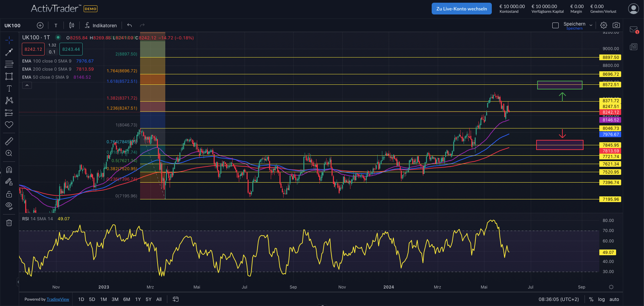Take a chart snapshot with camera icon
Screen dimensions: 644x306
[616, 25]
